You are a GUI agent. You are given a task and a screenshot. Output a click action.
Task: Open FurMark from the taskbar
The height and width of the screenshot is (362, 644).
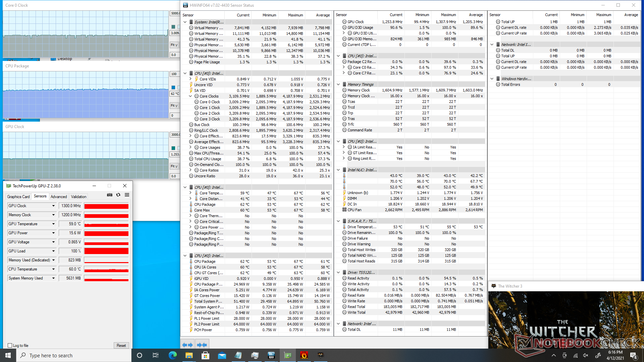(x=304, y=355)
